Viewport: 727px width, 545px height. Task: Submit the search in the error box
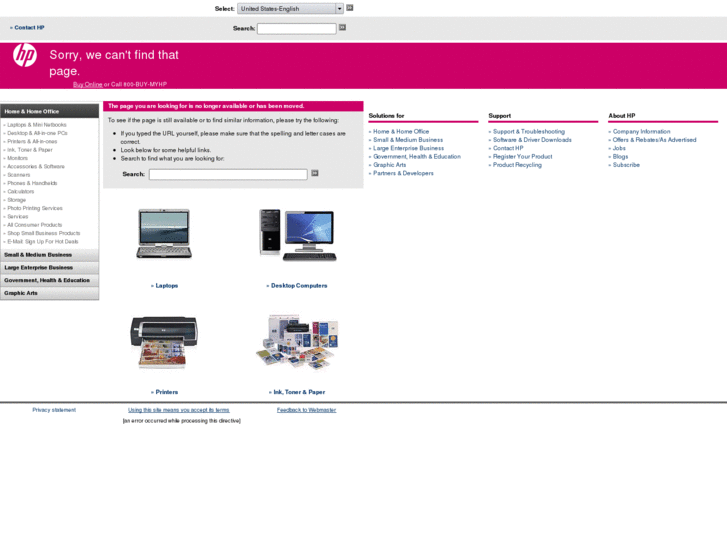tap(315, 173)
